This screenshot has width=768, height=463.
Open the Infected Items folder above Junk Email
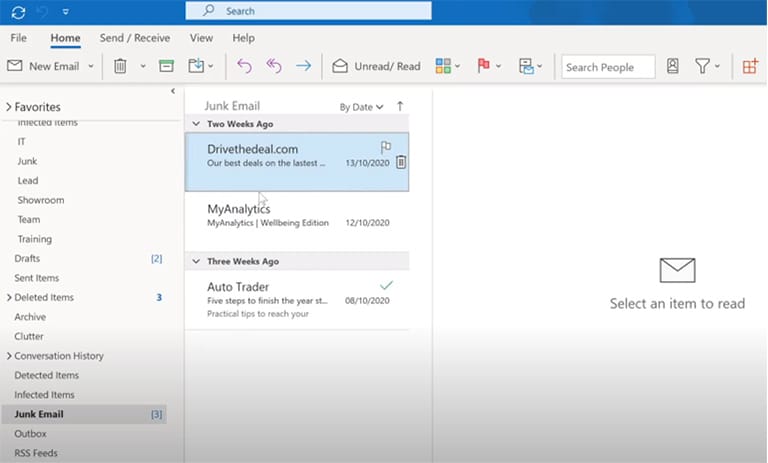click(44, 394)
